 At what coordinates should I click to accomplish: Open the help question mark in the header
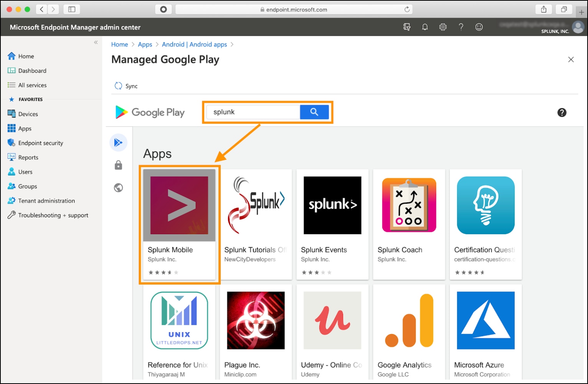click(461, 27)
